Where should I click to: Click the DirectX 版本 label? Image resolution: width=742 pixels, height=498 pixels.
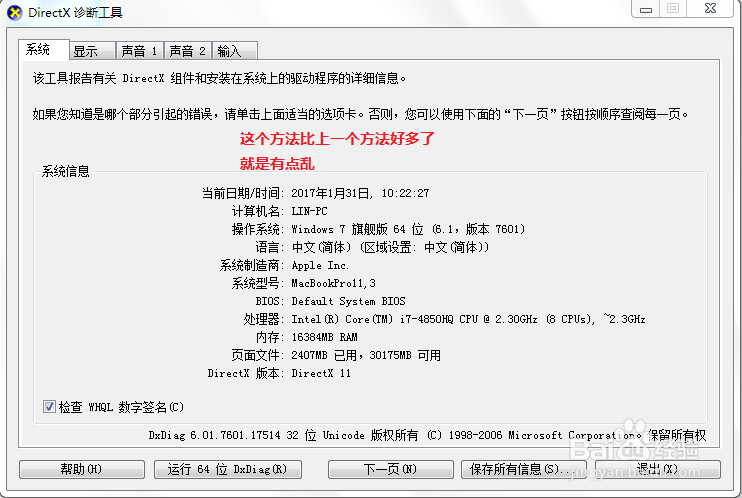point(246,373)
